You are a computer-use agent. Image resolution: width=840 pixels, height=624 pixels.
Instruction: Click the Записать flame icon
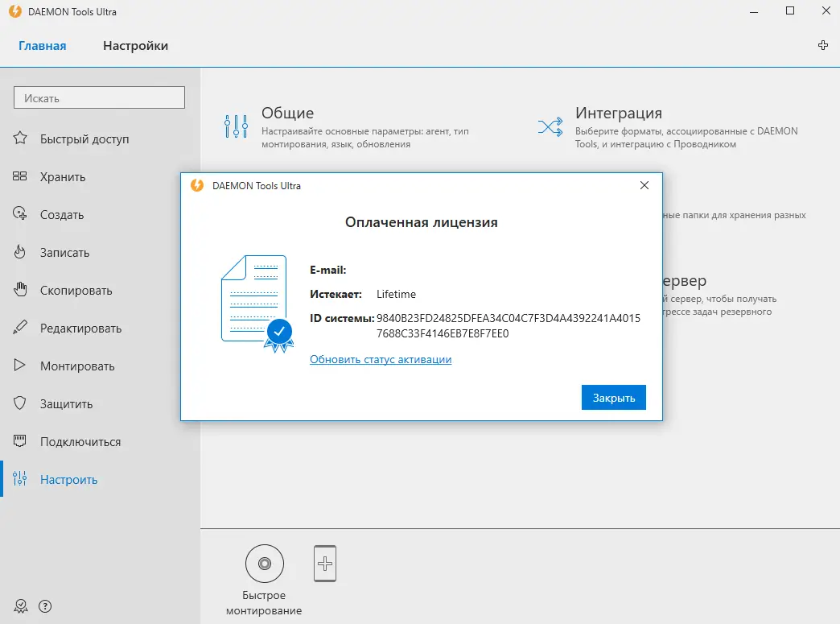[x=20, y=252]
